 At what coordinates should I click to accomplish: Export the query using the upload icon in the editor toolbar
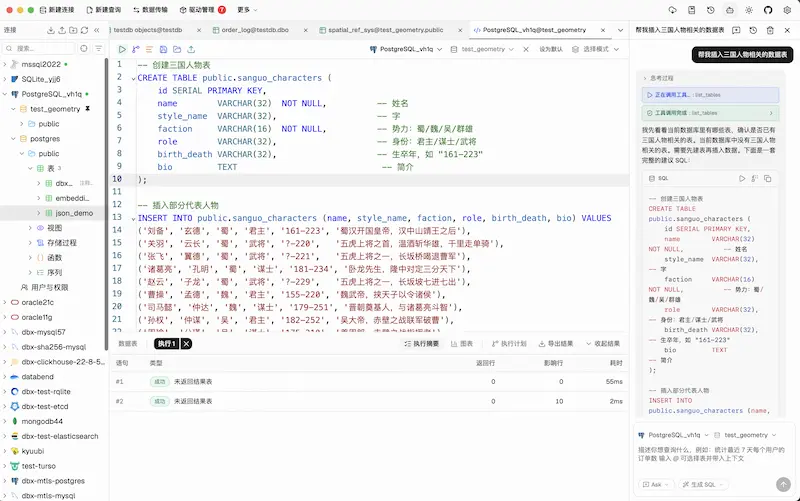click(x=191, y=49)
